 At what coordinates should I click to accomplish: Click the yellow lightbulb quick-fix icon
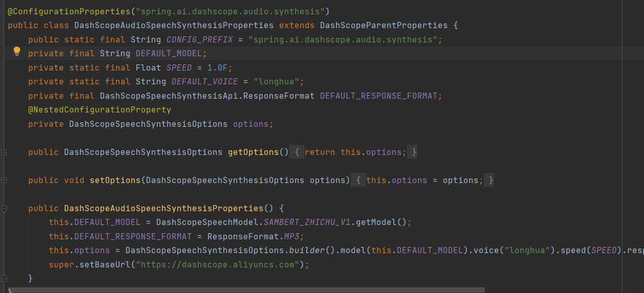click(x=17, y=51)
